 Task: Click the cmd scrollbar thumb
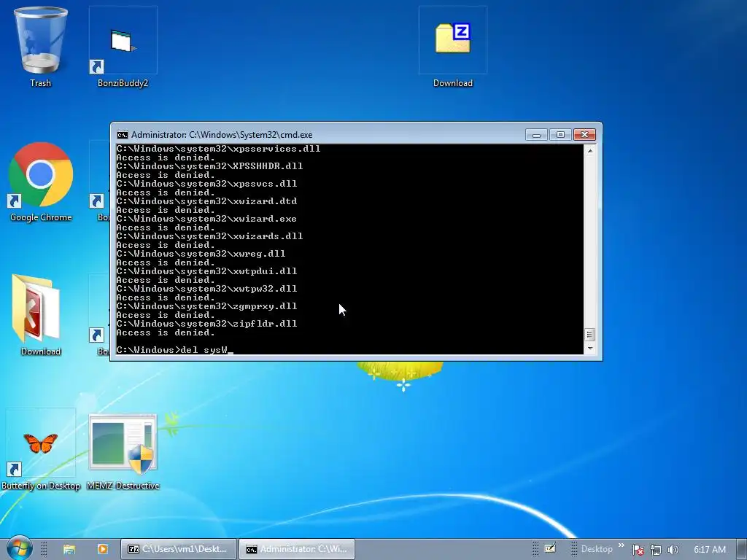589,335
